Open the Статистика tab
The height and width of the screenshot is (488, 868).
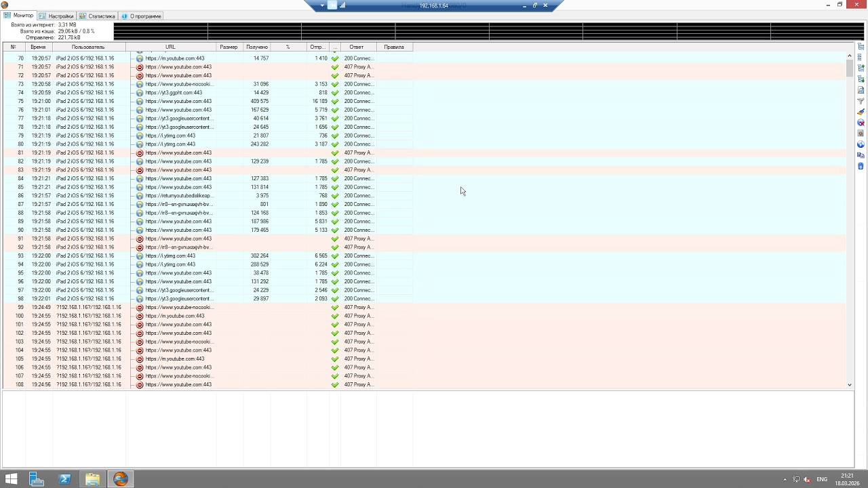click(x=97, y=16)
